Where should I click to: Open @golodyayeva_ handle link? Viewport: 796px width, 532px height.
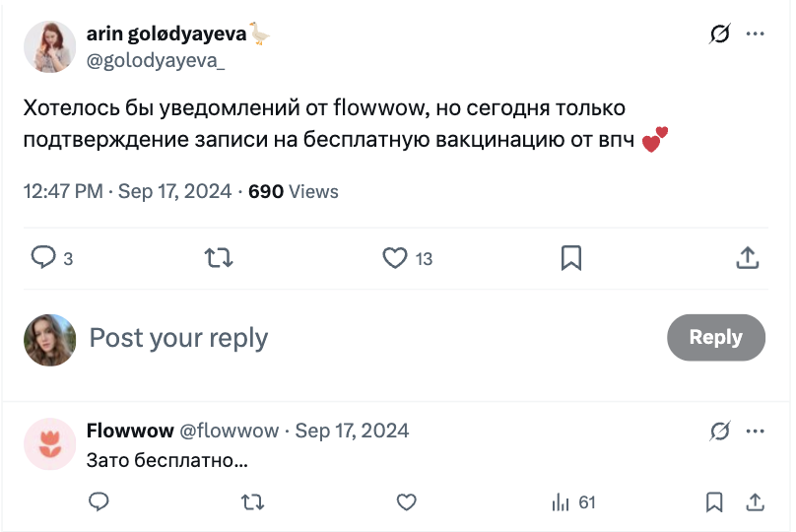156,61
